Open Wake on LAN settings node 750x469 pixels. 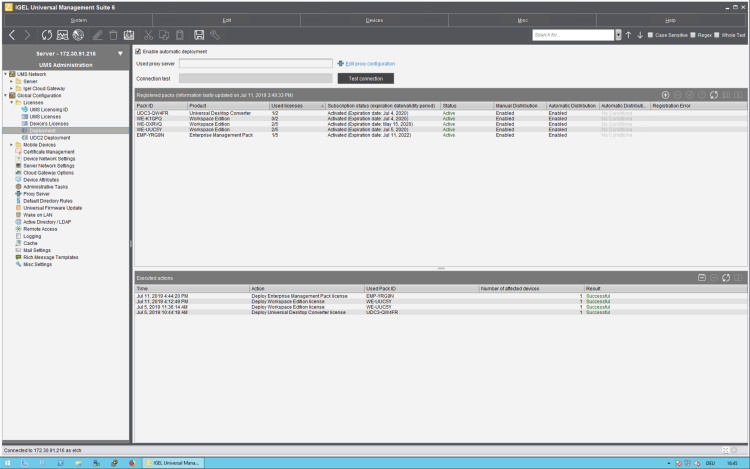[x=37, y=214]
